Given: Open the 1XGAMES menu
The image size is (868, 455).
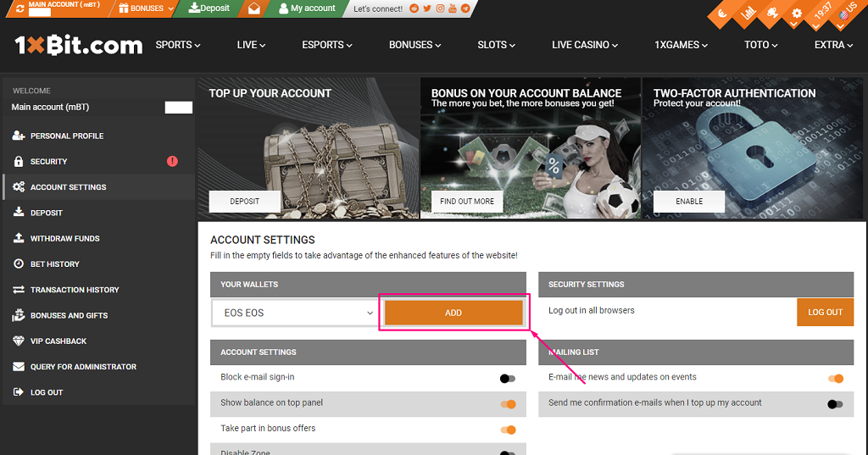Looking at the screenshot, I should 681,45.
